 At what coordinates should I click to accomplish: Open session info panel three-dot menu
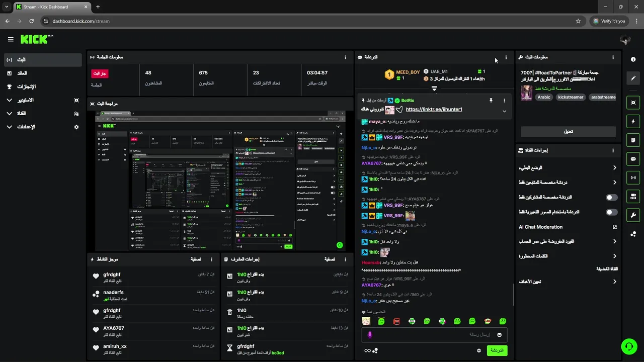click(345, 57)
